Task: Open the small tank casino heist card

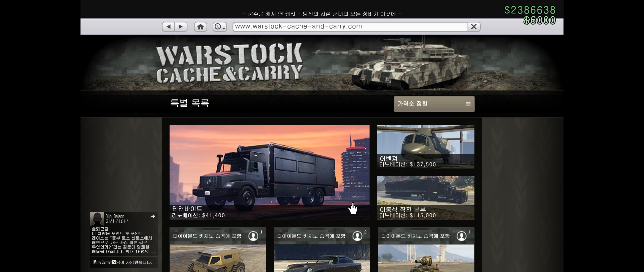Action: click(426, 250)
